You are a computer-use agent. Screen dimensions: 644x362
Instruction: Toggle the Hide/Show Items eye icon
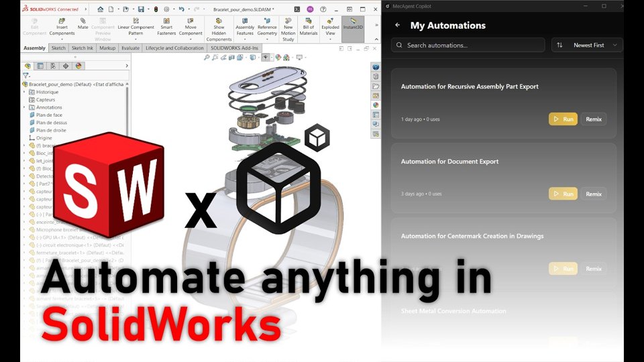(266, 58)
